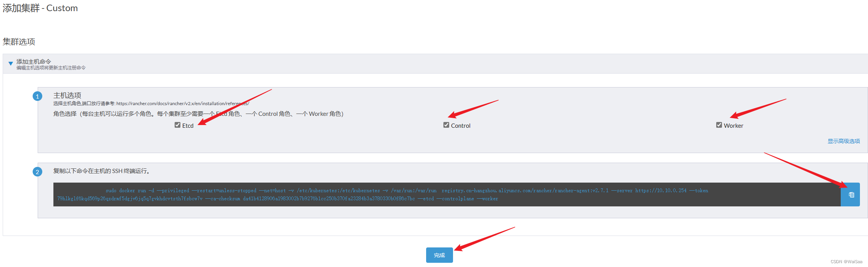
Task: Click the 添加集群 - Custom page title
Action: 40,8
